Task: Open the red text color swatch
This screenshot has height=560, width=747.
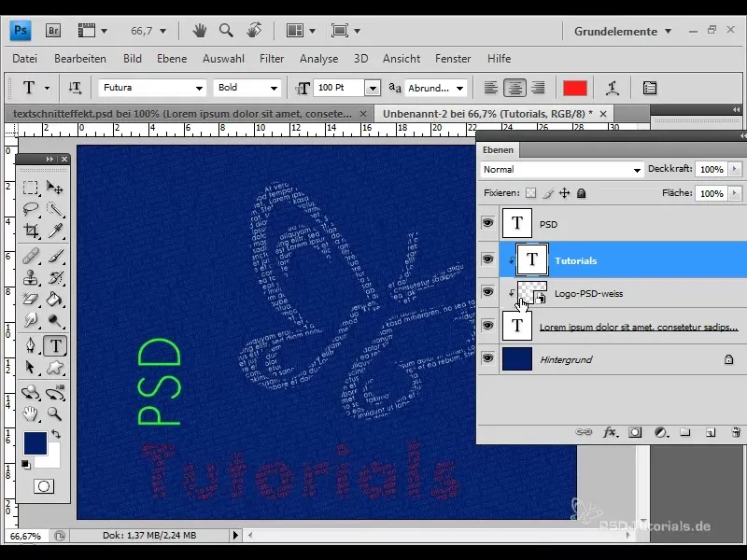Action: pyautogui.click(x=574, y=88)
